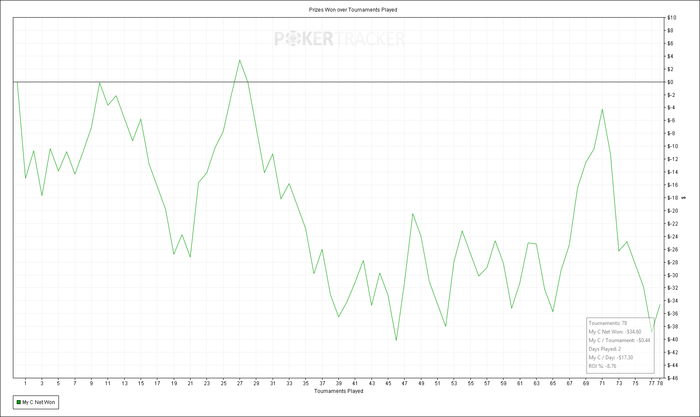
Task: Click the $-20 y-axis tick label
Action: click(x=673, y=210)
